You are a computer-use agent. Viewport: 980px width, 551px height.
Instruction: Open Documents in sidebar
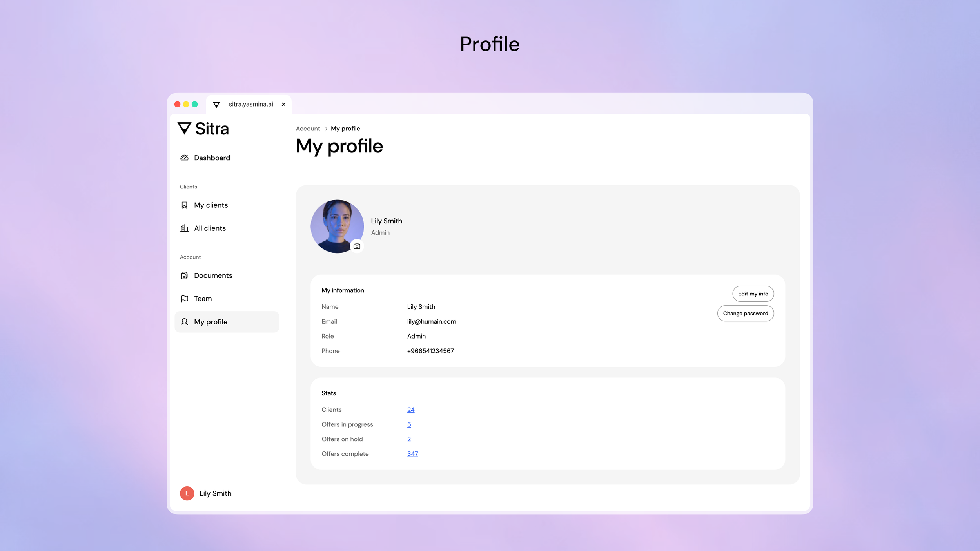tap(227, 275)
